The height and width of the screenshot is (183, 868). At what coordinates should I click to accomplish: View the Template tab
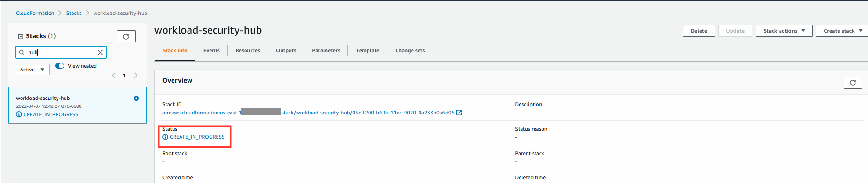[368, 50]
